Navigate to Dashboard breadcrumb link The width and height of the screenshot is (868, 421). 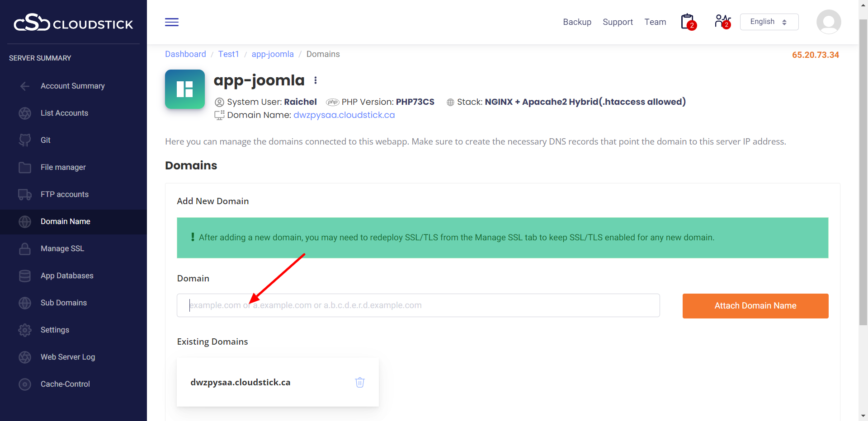tap(185, 54)
